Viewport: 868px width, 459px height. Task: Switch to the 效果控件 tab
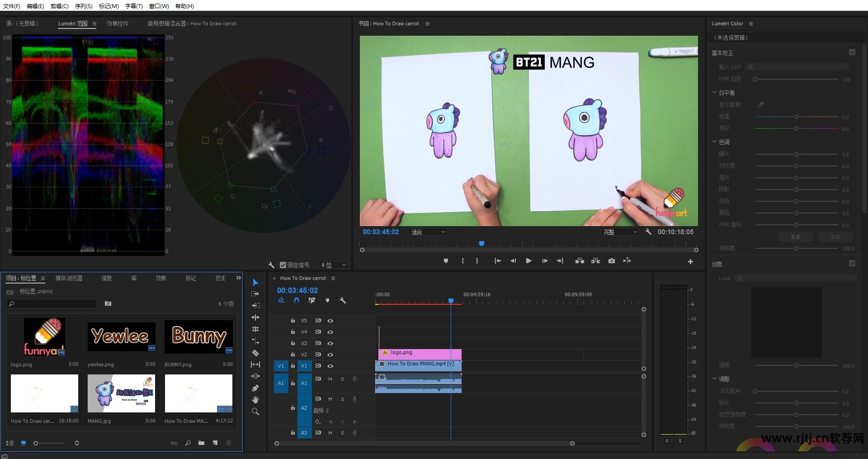point(118,24)
